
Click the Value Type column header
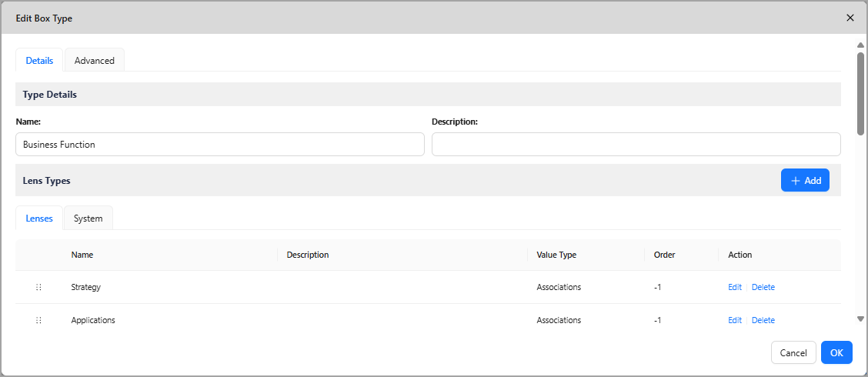[x=556, y=255]
